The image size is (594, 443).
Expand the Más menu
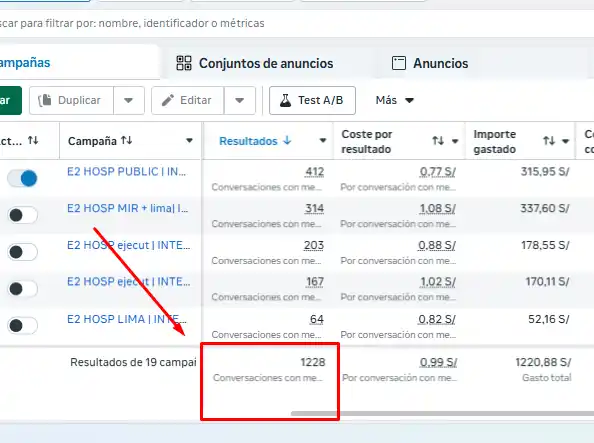pos(394,100)
